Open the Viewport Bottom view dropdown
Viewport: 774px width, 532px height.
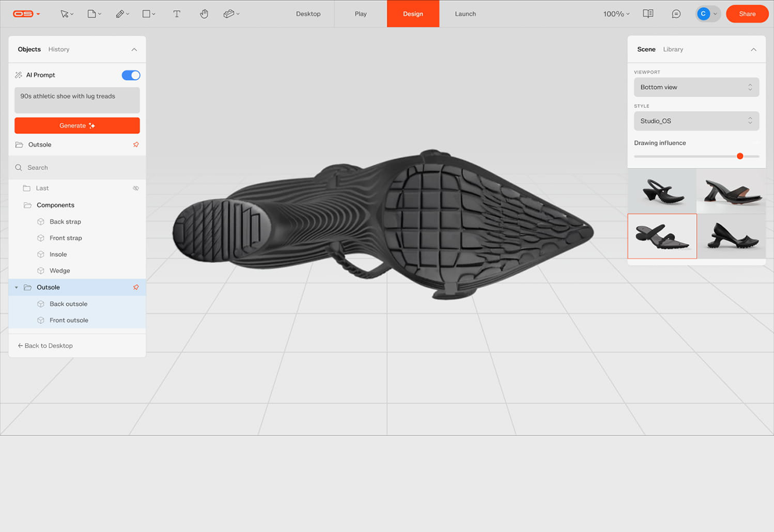tap(696, 87)
